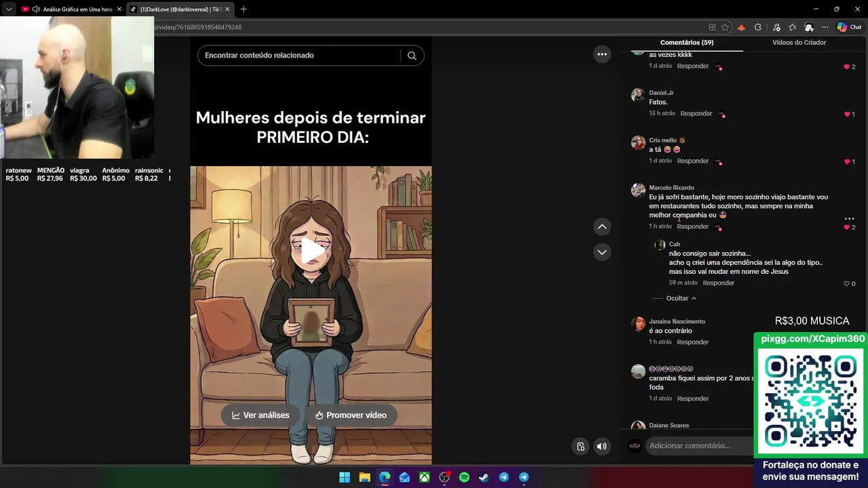This screenshot has height=488, width=868.
Task: Open the three-dots video options menu
Action: click(601, 54)
